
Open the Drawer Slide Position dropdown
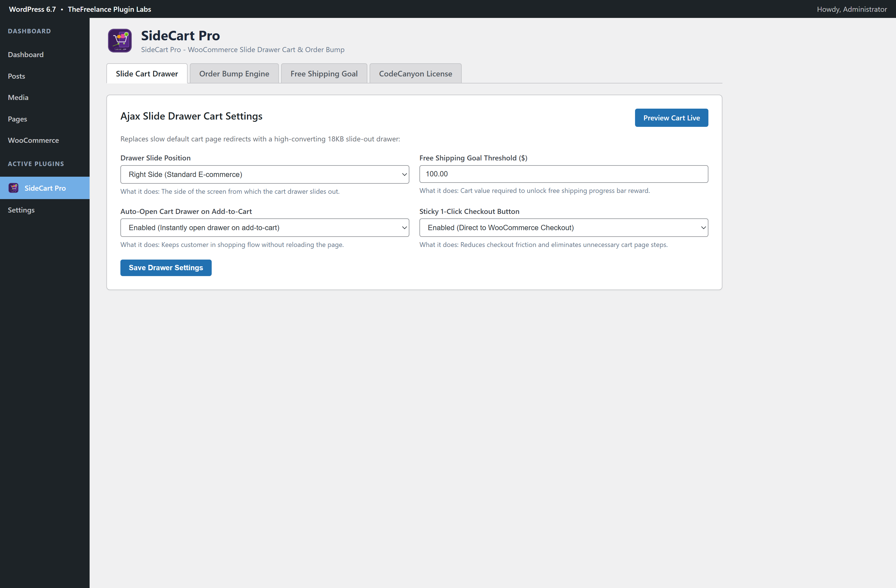(x=265, y=174)
